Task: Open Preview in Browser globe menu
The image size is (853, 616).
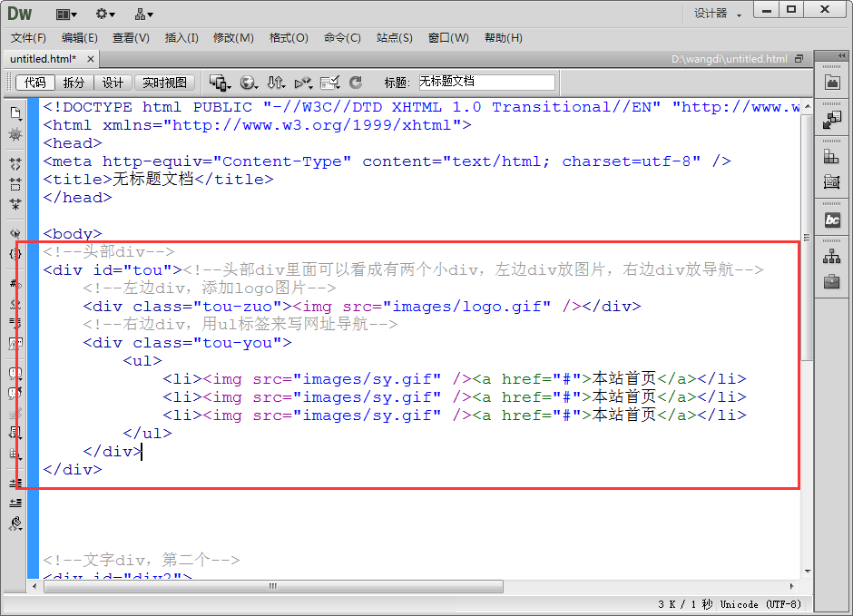Action: coord(249,83)
